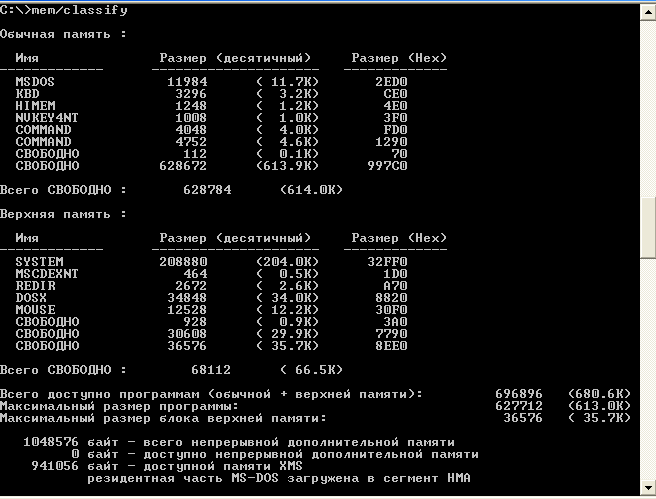This screenshot has width=656, height=499.
Task: Click the value 1248
Action: pos(191,106)
